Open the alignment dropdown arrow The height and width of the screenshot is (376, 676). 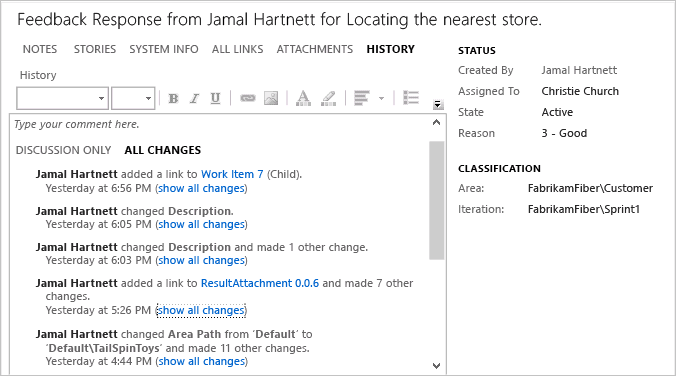[x=381, y=98]
